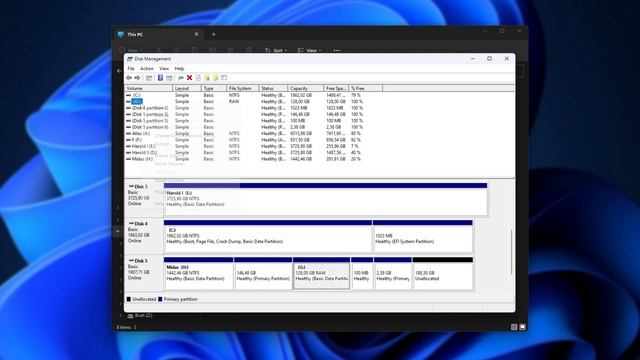Sort by the Status column header

pyautogui.click(x=273, y=88)
